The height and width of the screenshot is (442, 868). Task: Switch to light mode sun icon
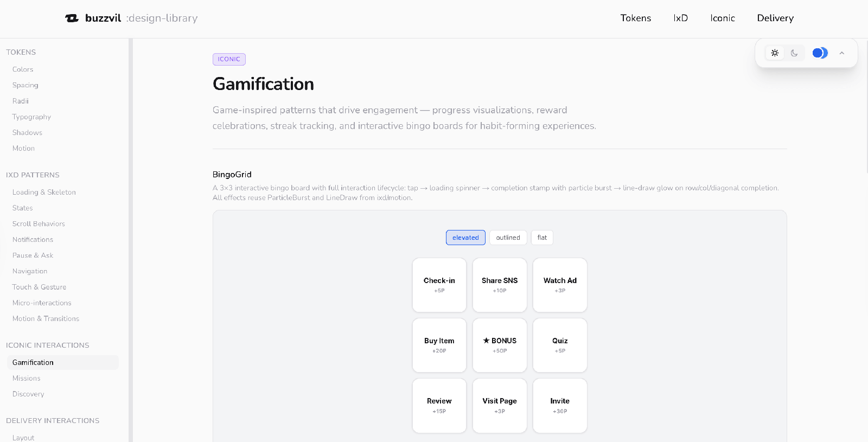point(775,53)
